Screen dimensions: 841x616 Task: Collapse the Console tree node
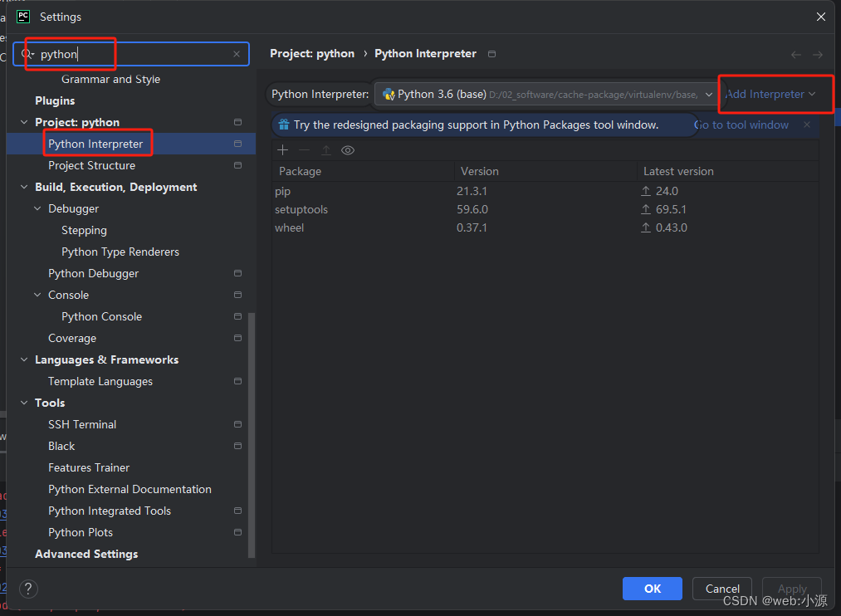pos(37,295)
